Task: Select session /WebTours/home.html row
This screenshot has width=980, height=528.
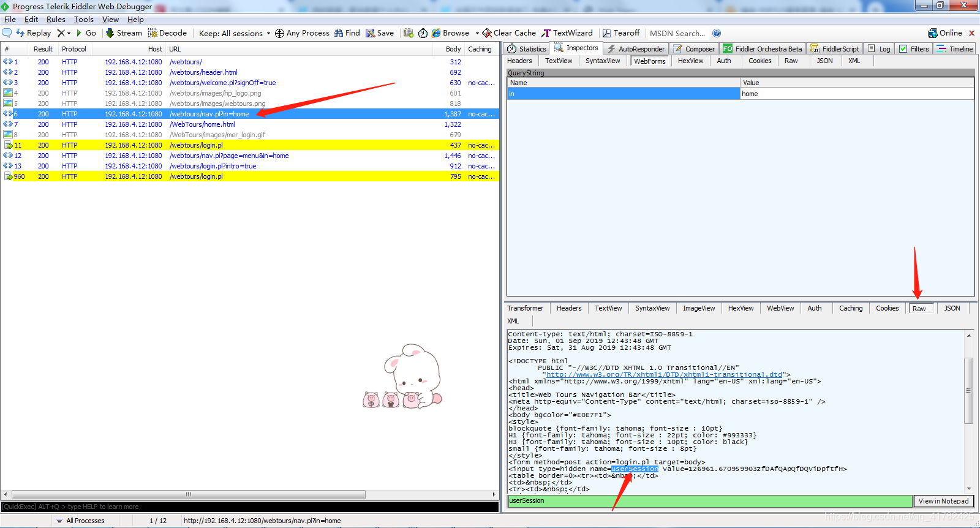Action: (250, 124)
